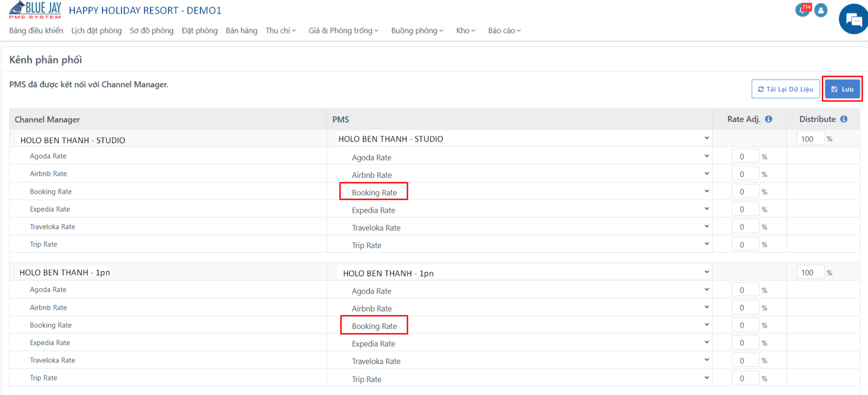Focus Rate Adj. field for STUDIO Booking Rate
This screenshot has height=395, width=868.
pos(745,192)
